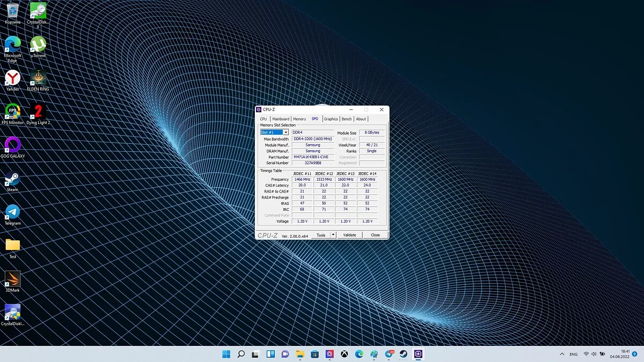Select the ELDEN RING desktop icon

[x=38, y=78]
